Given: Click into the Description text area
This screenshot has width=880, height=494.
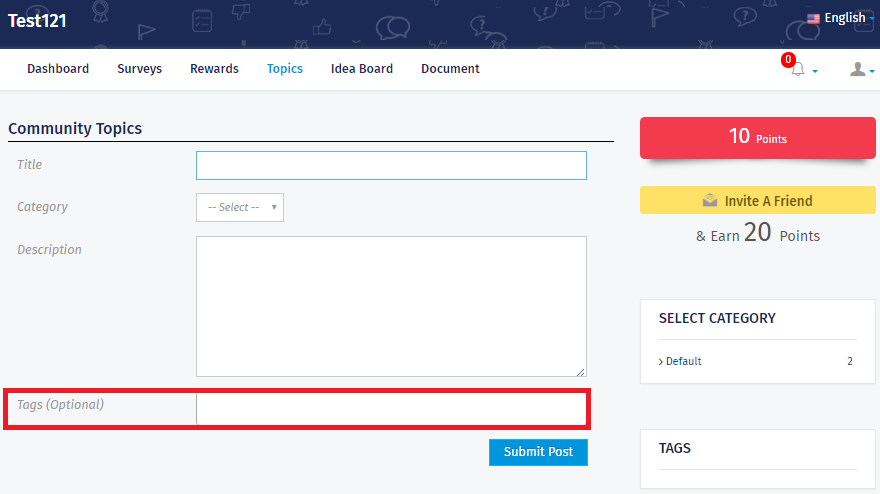Looking at the screenshot, I should (x=391, y=306).
